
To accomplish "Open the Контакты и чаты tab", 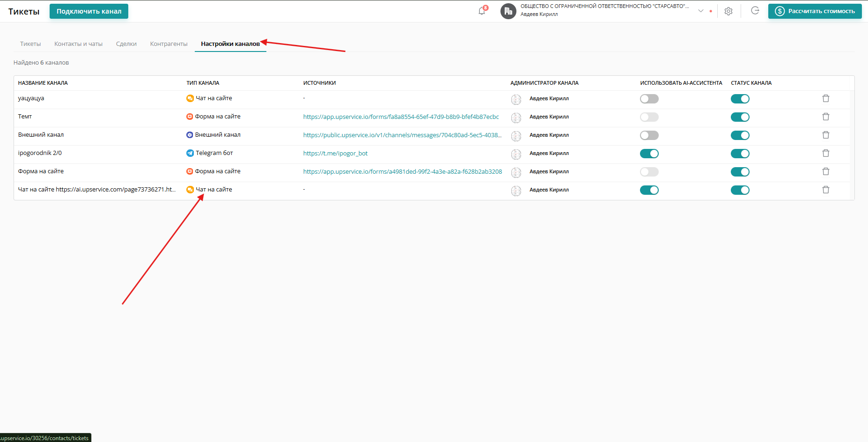I will click(79, 44).
